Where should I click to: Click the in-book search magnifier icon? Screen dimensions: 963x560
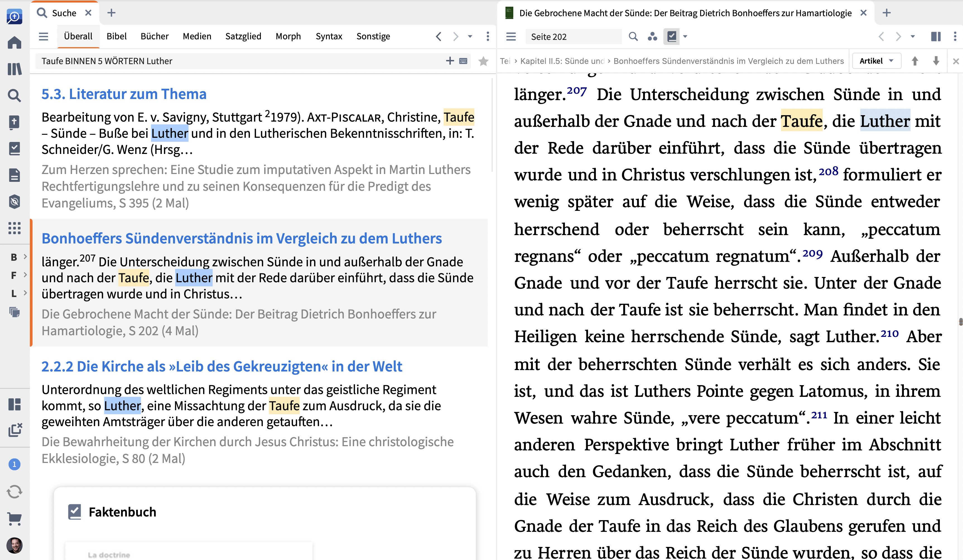(x=633, y=37)
